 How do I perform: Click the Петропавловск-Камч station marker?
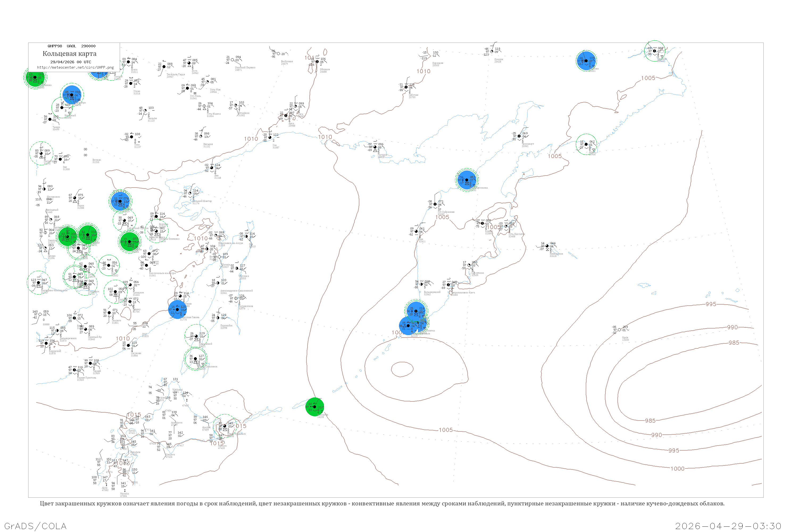pos(448,285)
